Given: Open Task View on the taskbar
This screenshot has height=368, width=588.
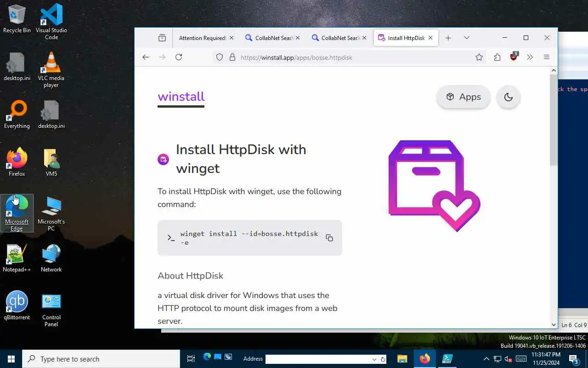Looking at the screenshot, I should tap(191, 359).
